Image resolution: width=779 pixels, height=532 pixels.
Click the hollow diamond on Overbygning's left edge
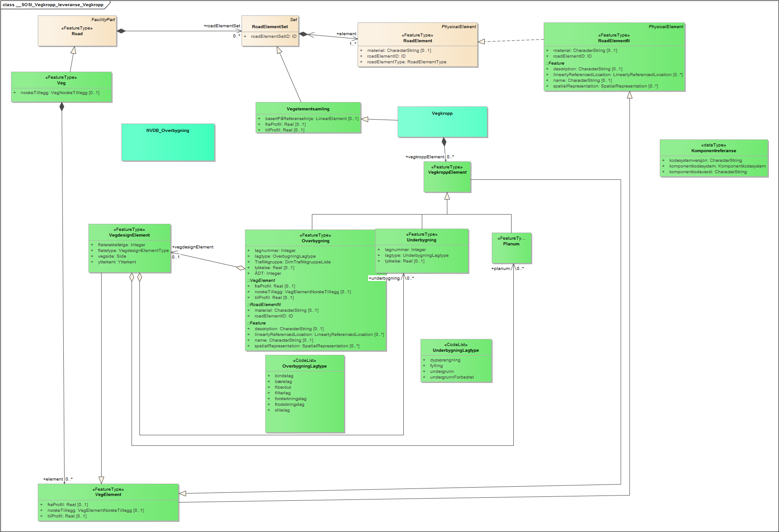click(x=241, y=267)
